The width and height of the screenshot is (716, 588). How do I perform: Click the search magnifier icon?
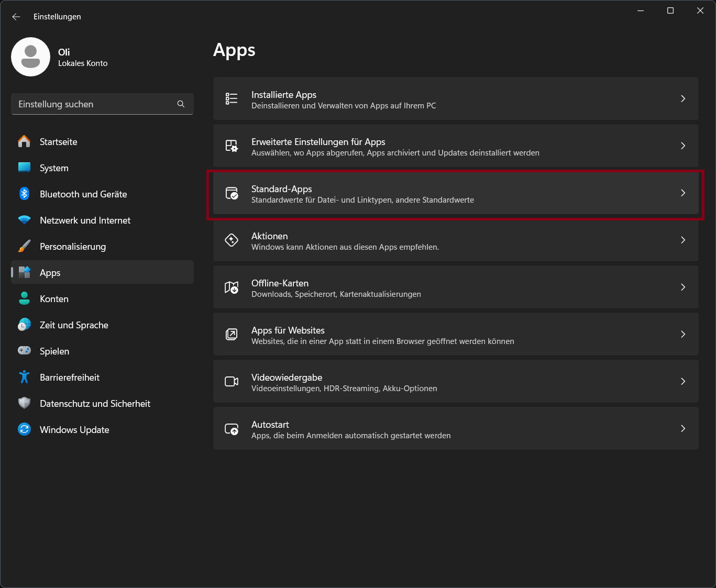181,104
